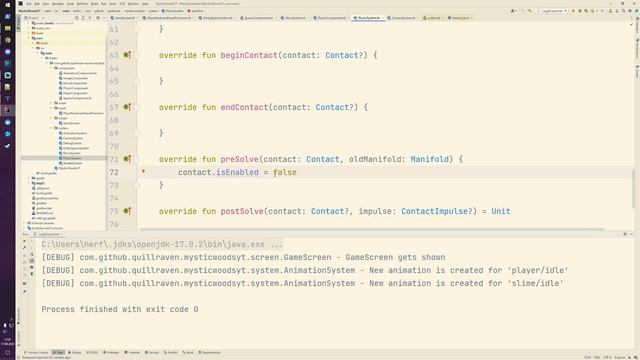Image resolution: width=640 pixels, height=360 pixels.
Task: Place cursor on 'false' in line 72
Action: click(x=285, y=172)
